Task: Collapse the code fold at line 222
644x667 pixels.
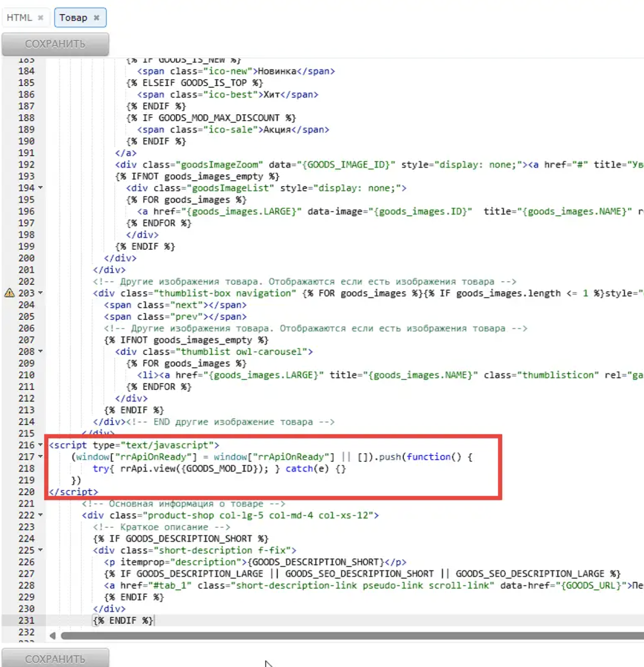Action: point(41,515)
